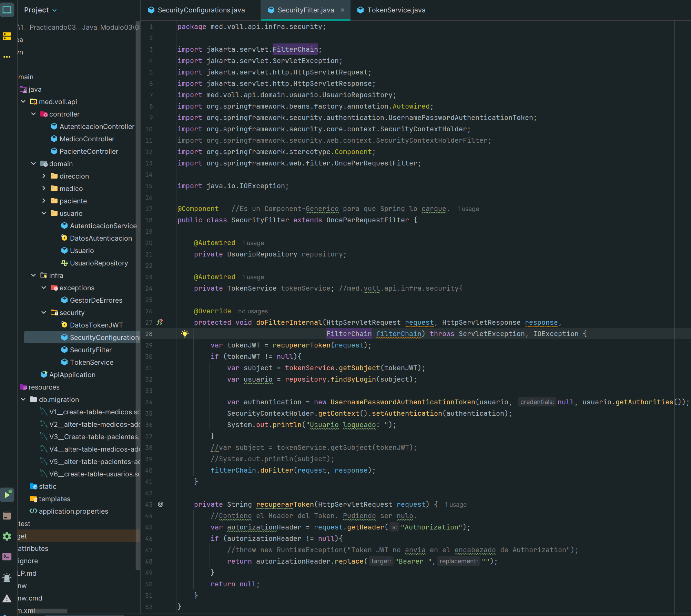Click '1 usage' hint on line 23
This screenshot has height=616, width=691.
(253, 277)
